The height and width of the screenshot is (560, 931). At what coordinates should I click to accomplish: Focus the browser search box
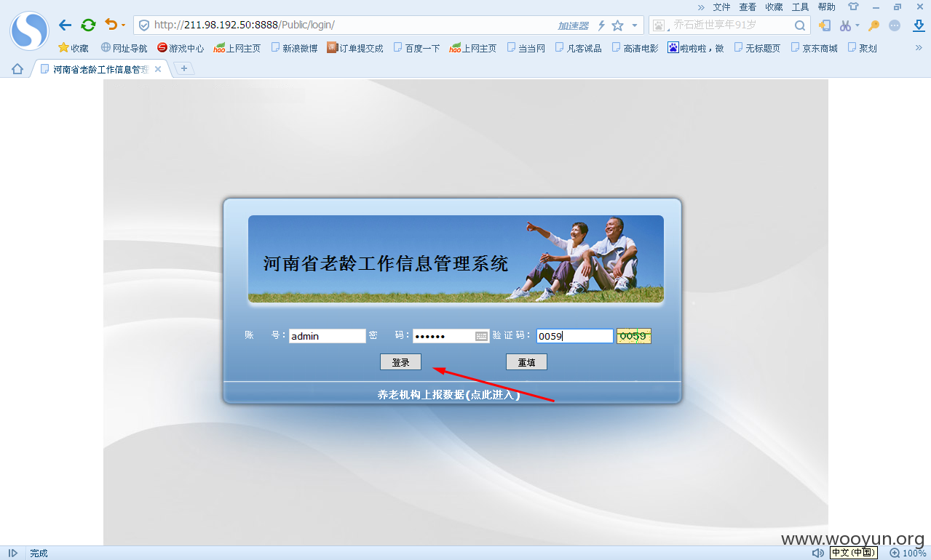pyautogui.click(x=730, y=25)
